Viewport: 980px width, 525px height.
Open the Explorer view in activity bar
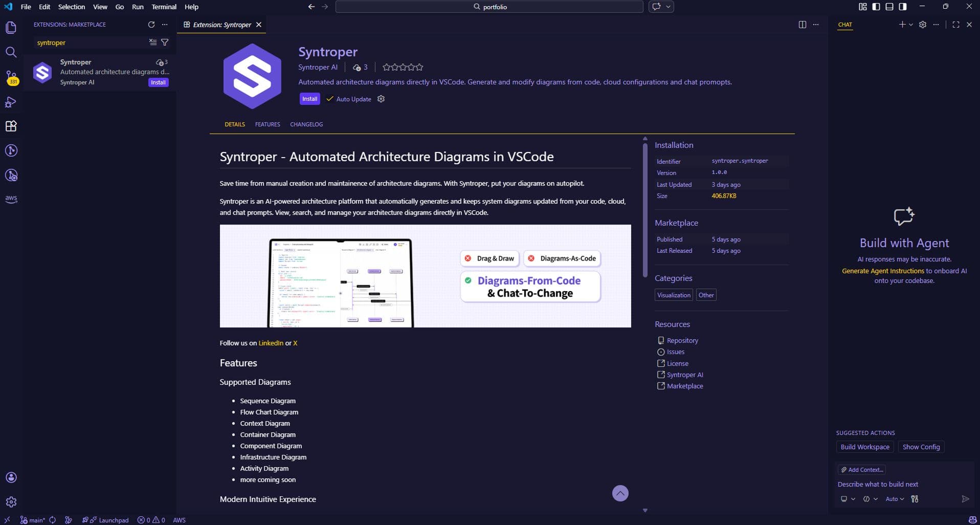tap(11, 28)
